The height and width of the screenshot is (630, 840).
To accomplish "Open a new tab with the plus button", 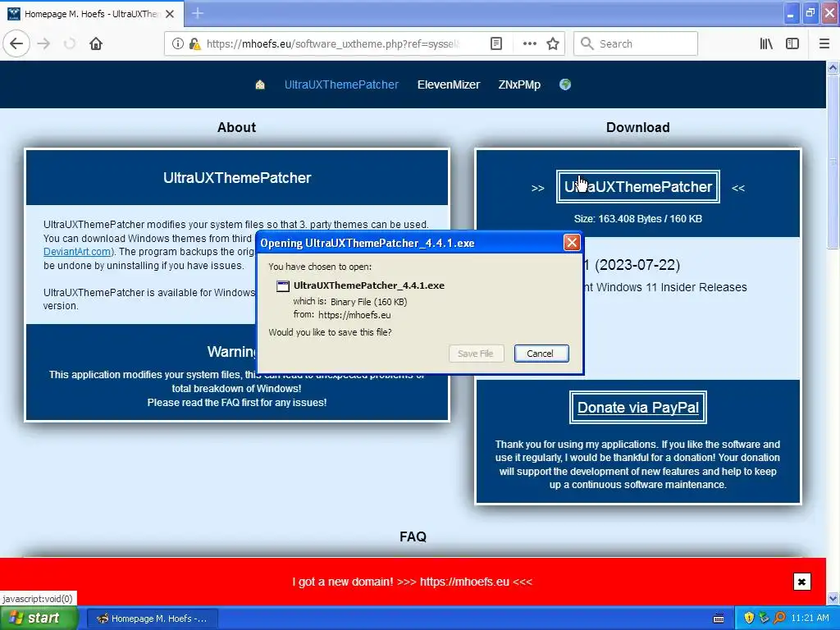I will [x=198, y=13].
